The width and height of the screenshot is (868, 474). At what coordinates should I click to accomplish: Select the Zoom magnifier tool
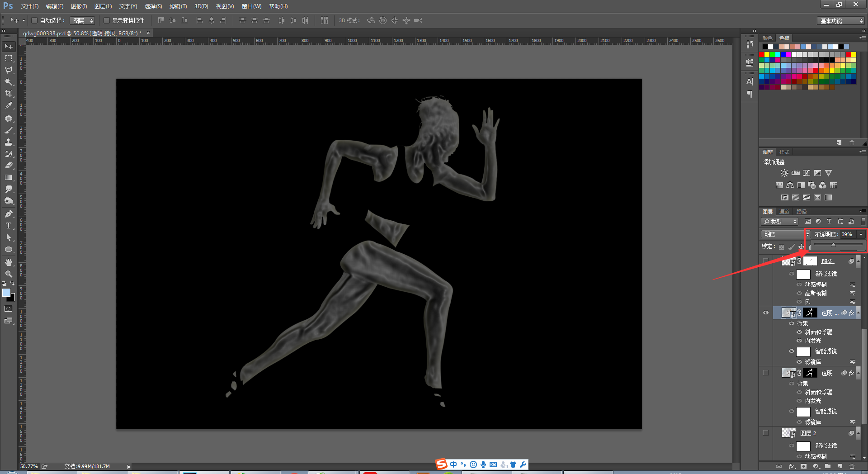9,274
